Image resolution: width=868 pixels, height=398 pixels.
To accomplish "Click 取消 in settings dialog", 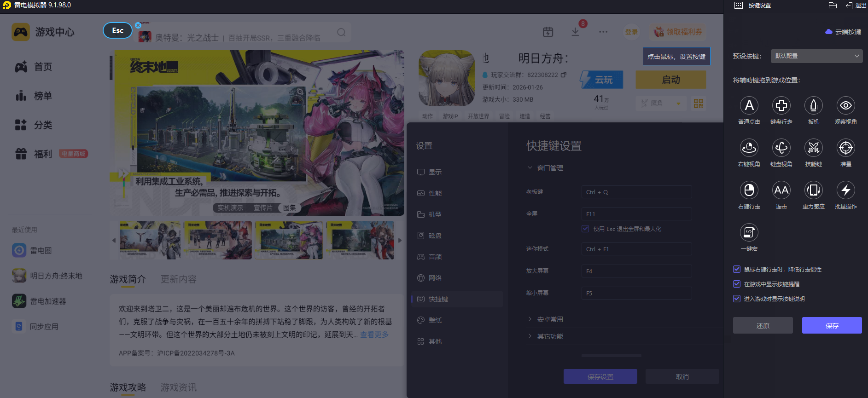I will (x=682, y=376).
